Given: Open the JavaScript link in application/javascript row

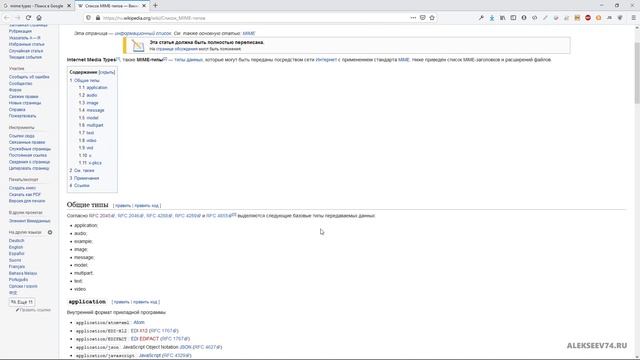Looking at the screenshot, I should coord(149,356).
